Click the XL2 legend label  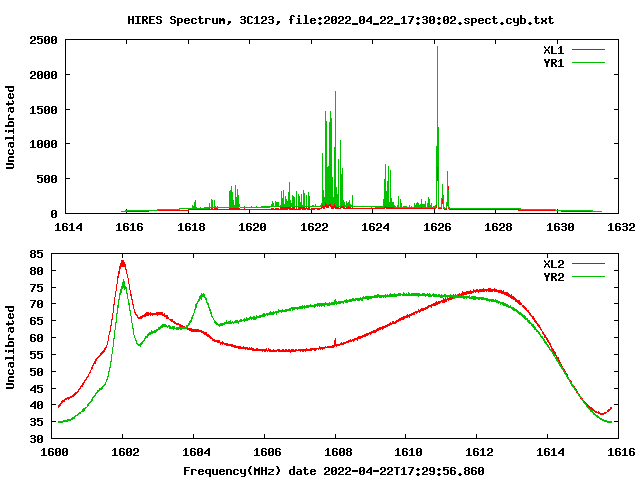coord(553,264)
